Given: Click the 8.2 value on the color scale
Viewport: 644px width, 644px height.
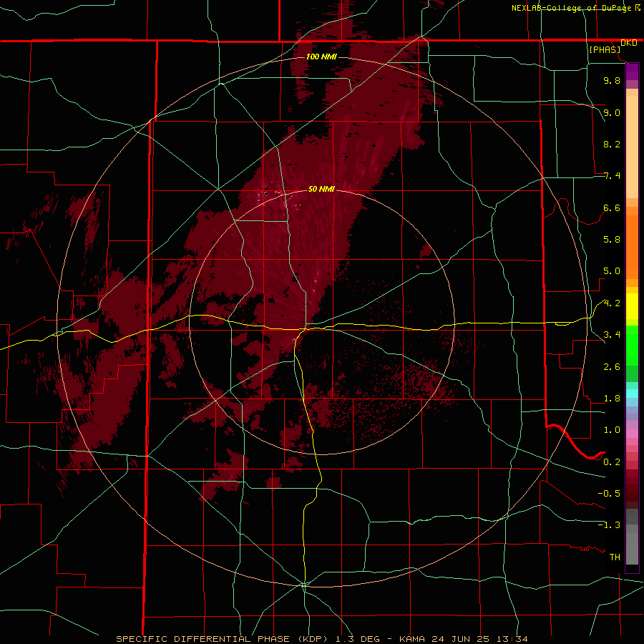Looking at the screenshot, I should tap(612, 144).
